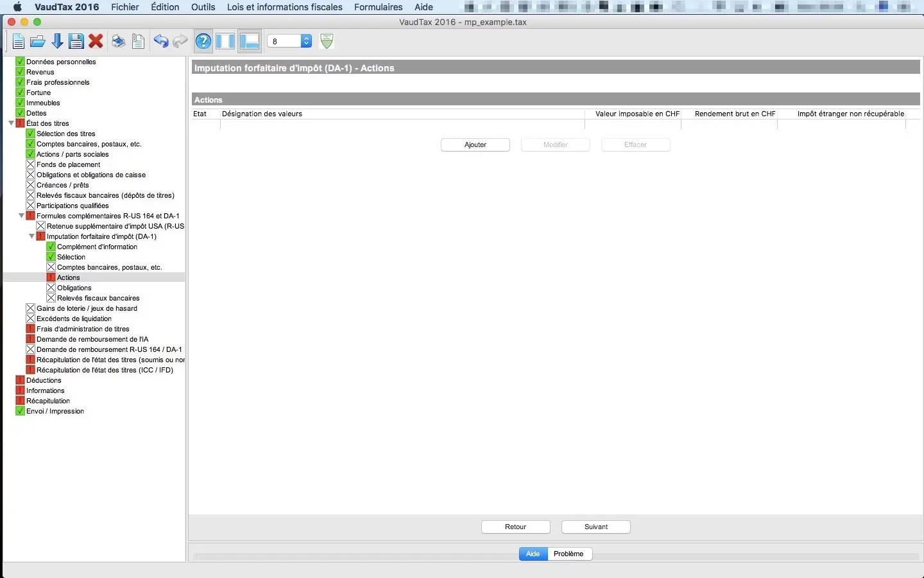The height and width of the screenshot is (578, 924).
Task: Click red warning icon beside highlighted Actions row
Action: point(51,277)
